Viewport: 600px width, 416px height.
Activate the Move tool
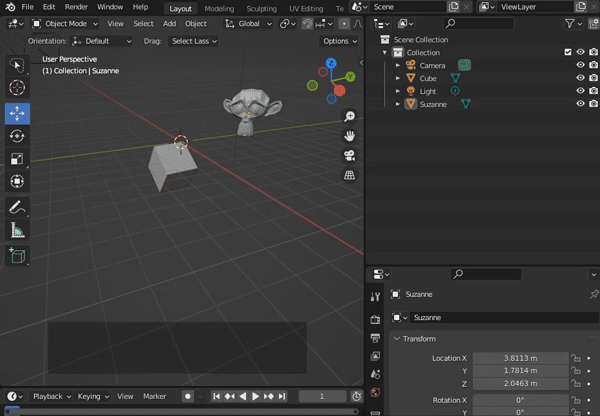click(x=17, y=114)
